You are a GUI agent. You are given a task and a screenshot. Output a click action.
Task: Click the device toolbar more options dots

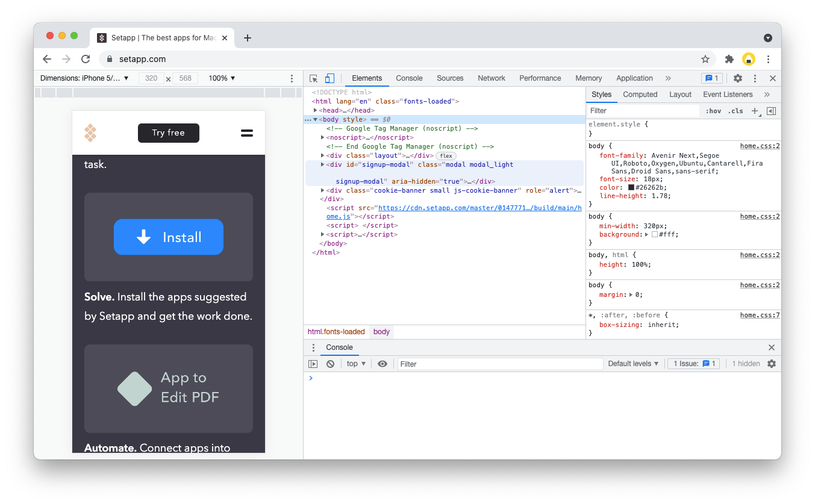point(292,78)
